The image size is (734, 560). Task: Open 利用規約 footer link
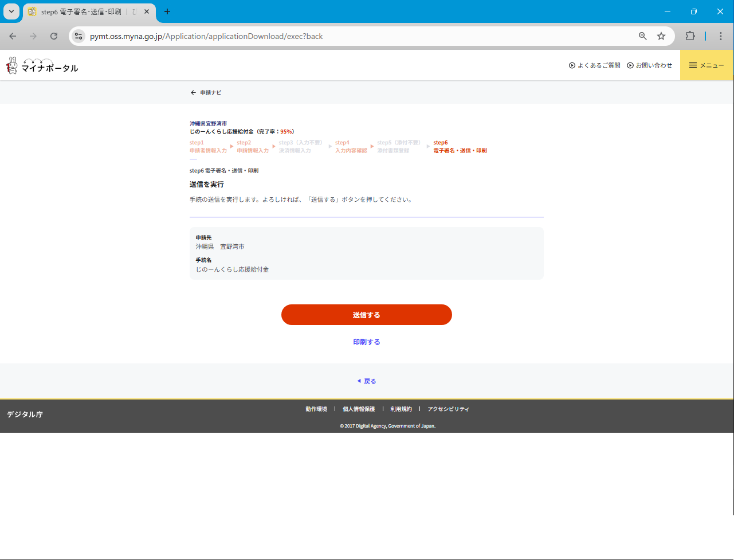click(401, 409)
